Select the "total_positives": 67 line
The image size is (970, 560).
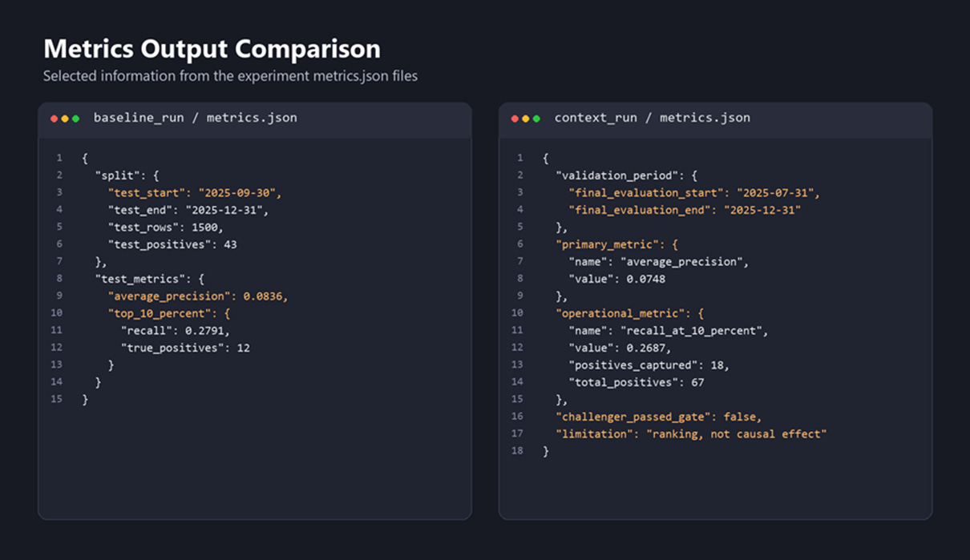pyautogui.click(x=637, y=382)
